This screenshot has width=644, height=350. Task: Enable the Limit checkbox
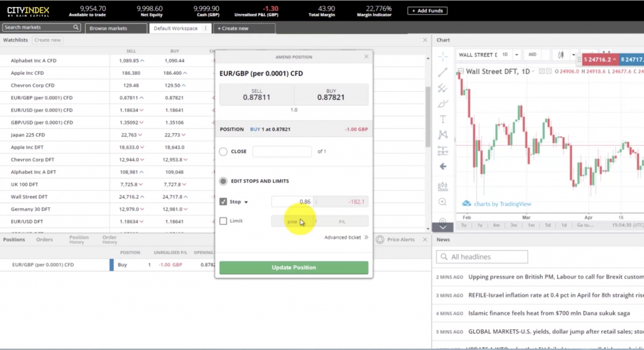(223, 221)
